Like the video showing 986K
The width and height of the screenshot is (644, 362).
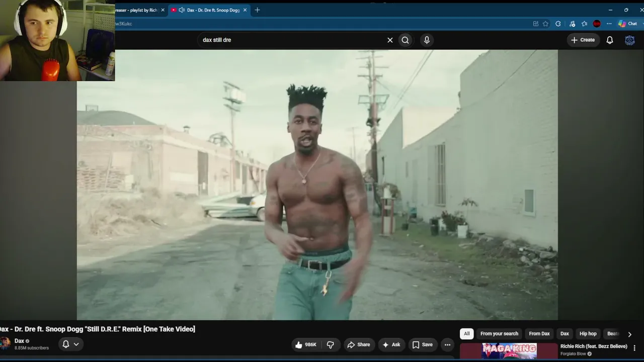(x=306, y=344)
